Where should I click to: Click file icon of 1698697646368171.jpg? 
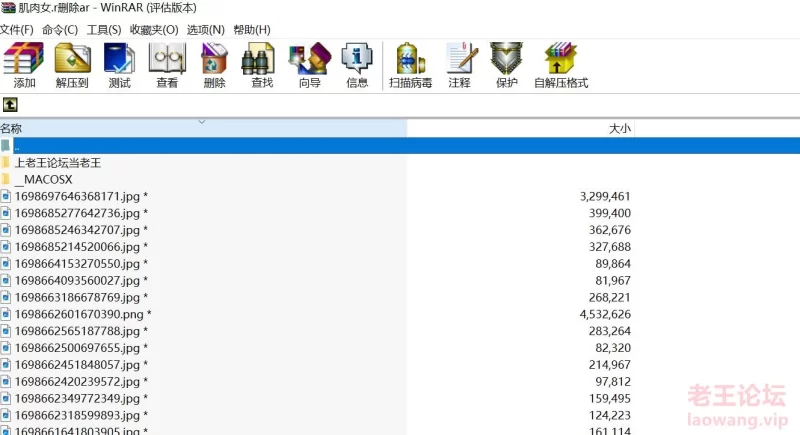[x=6, y=196]
